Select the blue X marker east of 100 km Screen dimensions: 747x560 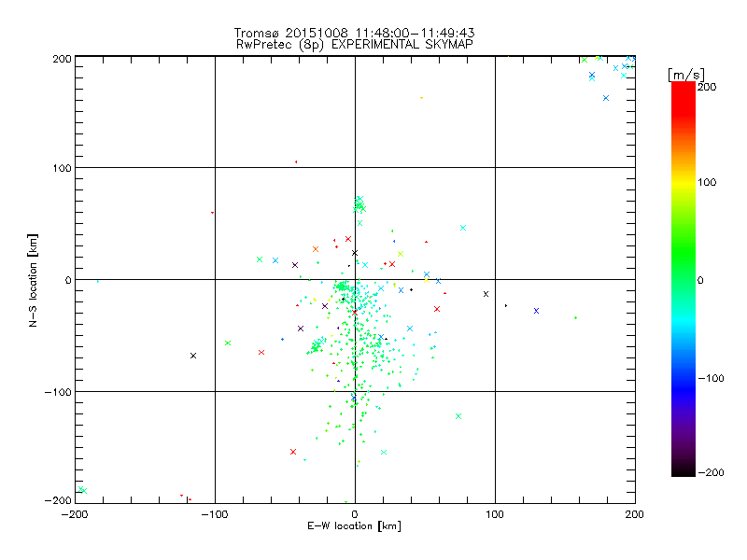(x=536, y=311)
